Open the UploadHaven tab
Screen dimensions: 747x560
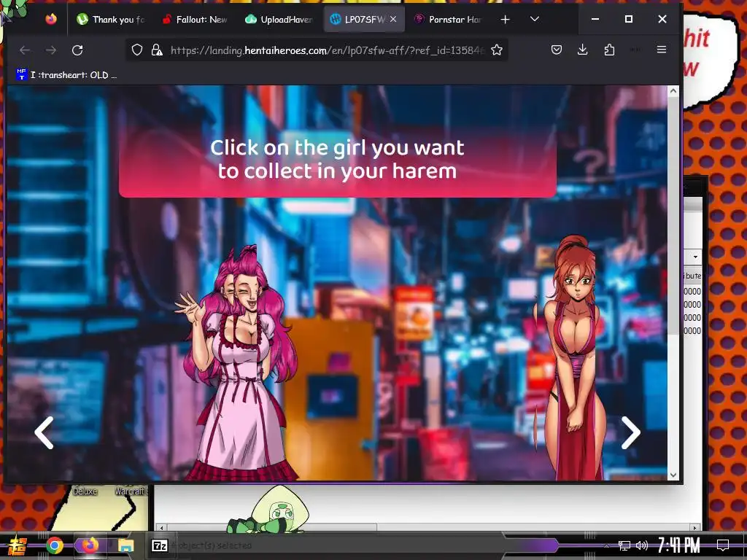(279, 20)
